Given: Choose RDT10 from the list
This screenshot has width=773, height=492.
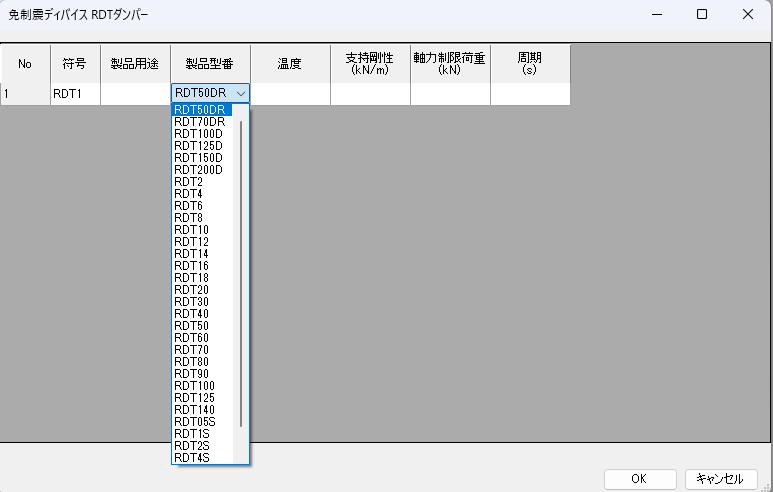Looking at the screenshot, I should pos(202,230).
